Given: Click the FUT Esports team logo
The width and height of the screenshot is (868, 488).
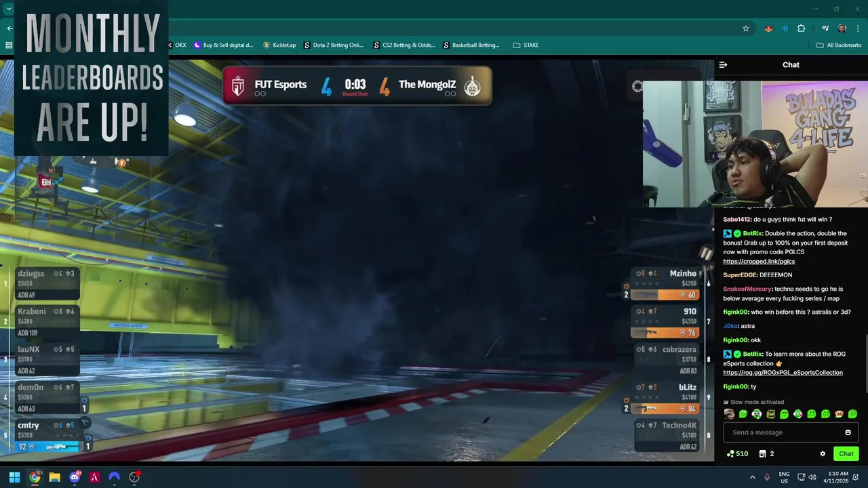Looking at the screenshot, I should pyautogui.click(x=237, y=85).
